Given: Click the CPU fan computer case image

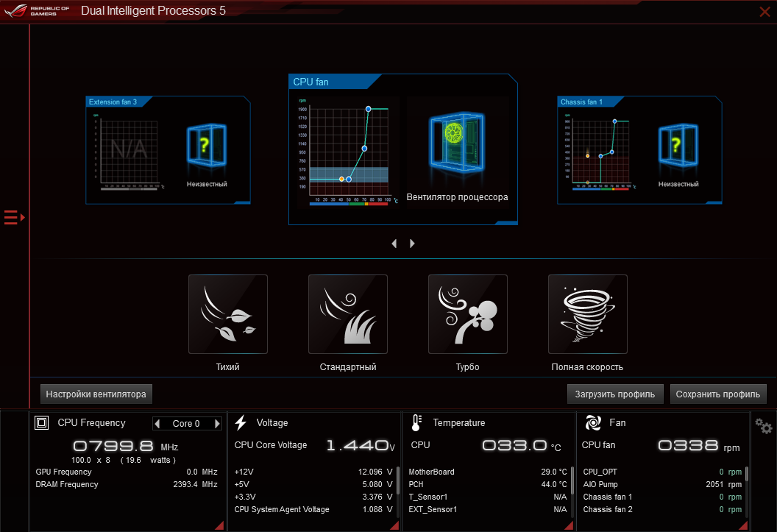Looking at the screenshot, I should click(457, 142).
